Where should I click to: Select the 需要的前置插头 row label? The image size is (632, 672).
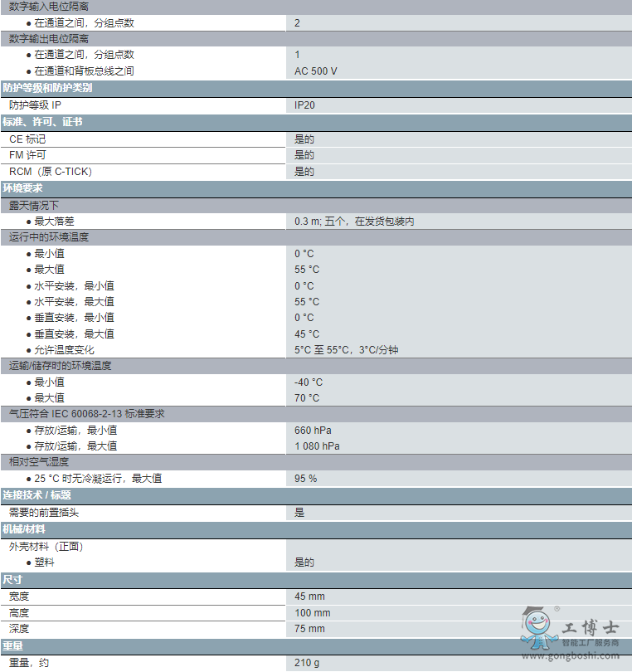pyautogui.click(x=45, y=513)
